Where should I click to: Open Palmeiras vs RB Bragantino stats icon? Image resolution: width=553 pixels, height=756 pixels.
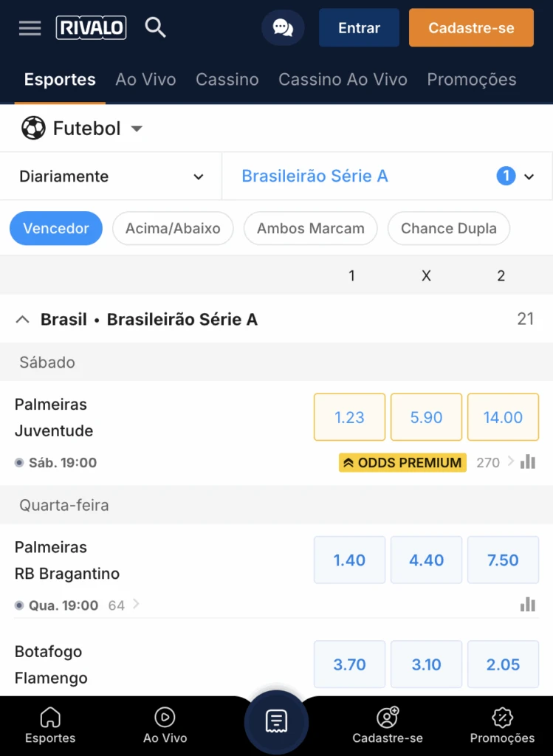click(x=528, y=605)
